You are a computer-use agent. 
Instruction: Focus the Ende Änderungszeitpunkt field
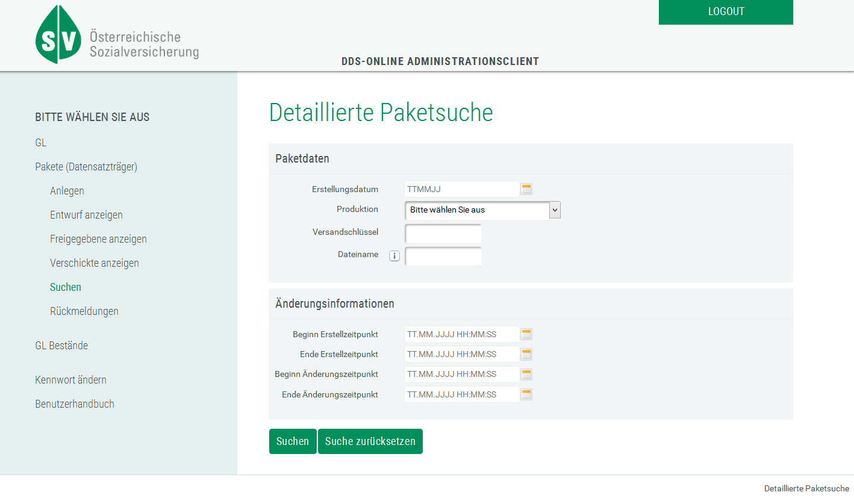[x=462, y=394]
